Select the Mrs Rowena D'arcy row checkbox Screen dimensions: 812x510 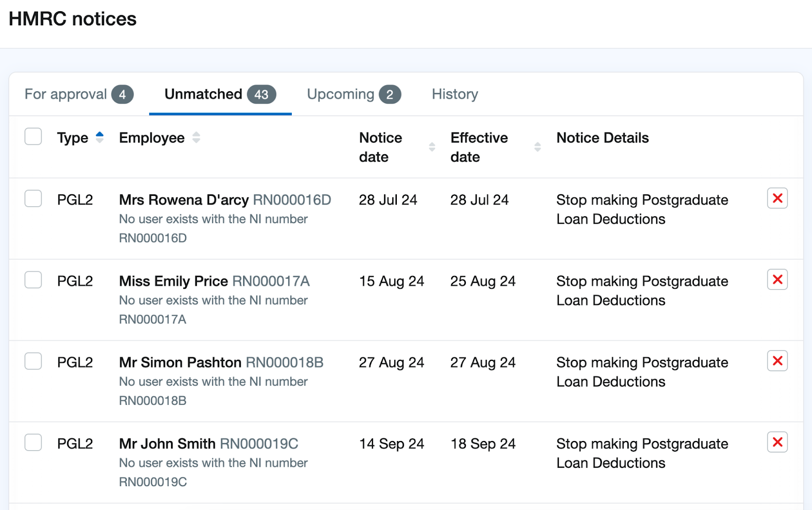tap(33, 198)
